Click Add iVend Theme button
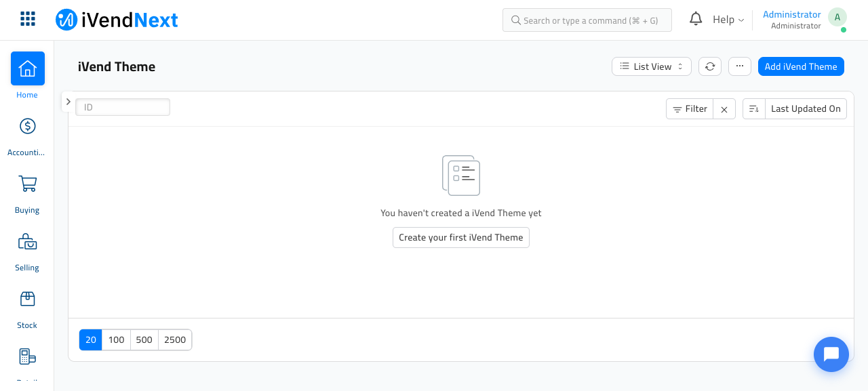This screenshot has height=391, width=868. coord(801,66)
